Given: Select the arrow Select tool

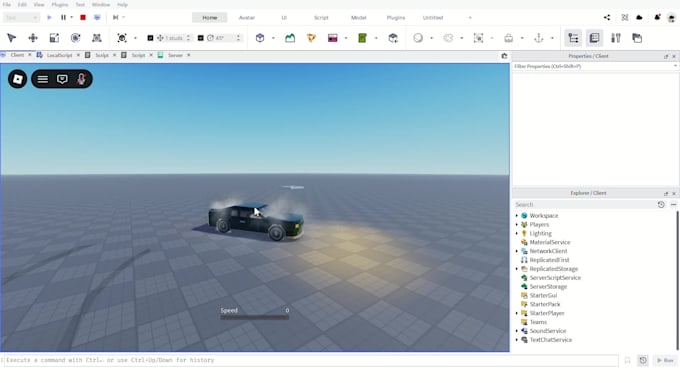Looking at the screenshot, I should tap(12, 38).
